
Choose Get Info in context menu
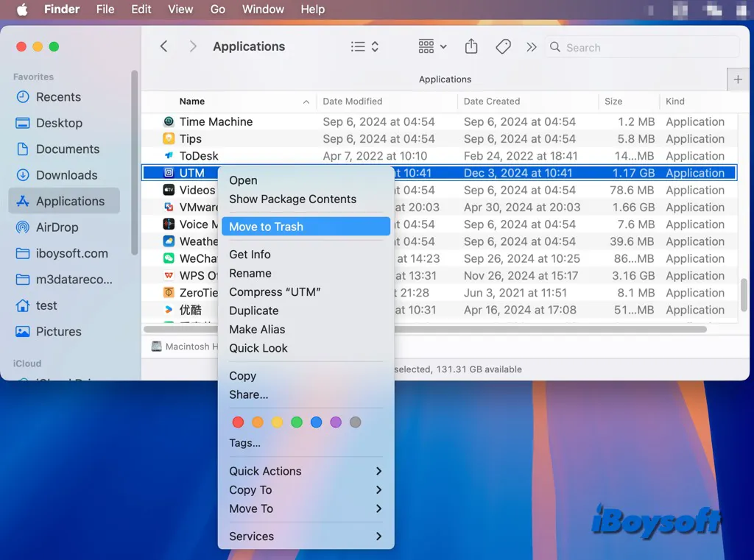click(x=306, y=255)
